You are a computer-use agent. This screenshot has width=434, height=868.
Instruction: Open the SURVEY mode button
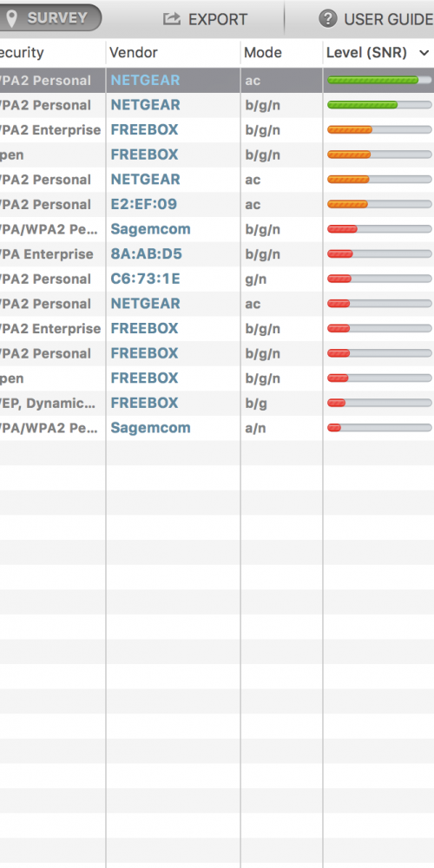coord(50,18)
